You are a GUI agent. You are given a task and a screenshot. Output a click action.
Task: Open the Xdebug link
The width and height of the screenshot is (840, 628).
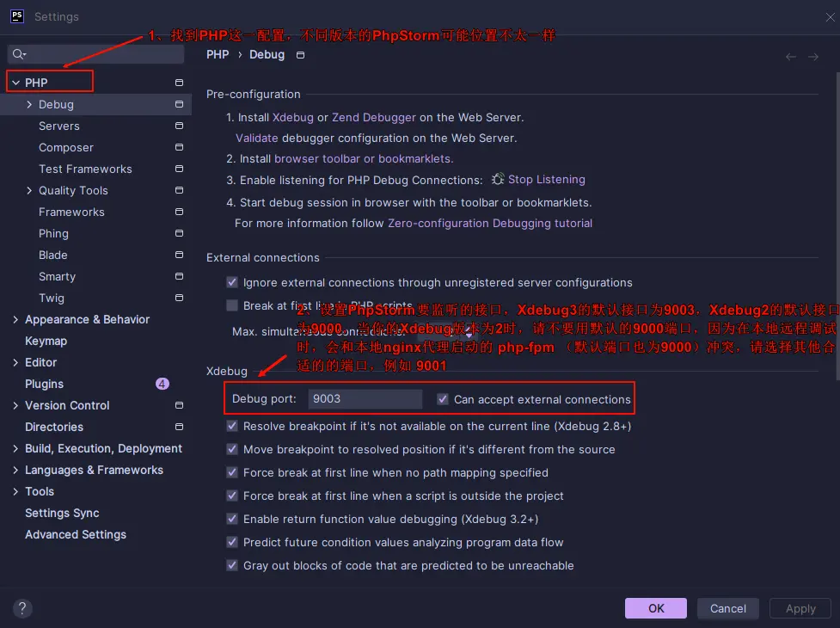(292, 117)
